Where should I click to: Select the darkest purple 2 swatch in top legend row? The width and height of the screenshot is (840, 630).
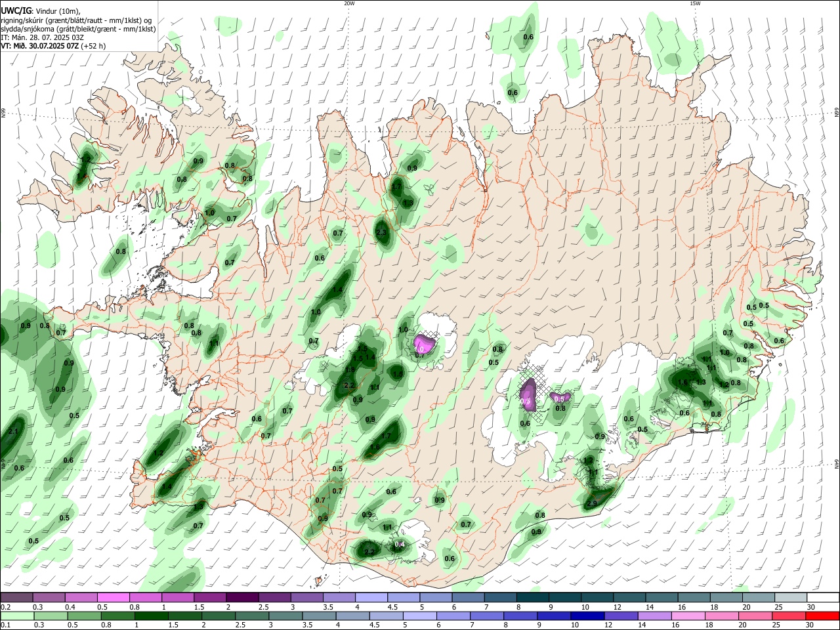pos(241,598)
